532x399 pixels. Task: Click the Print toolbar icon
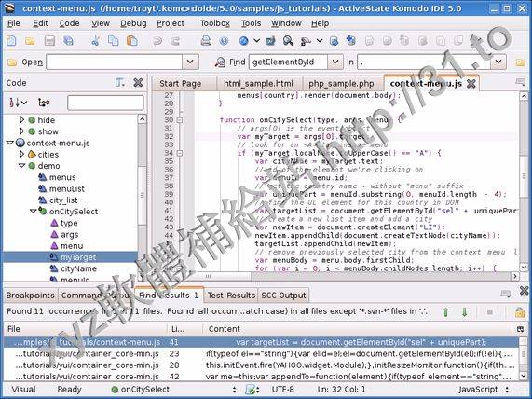click(206, 41)
